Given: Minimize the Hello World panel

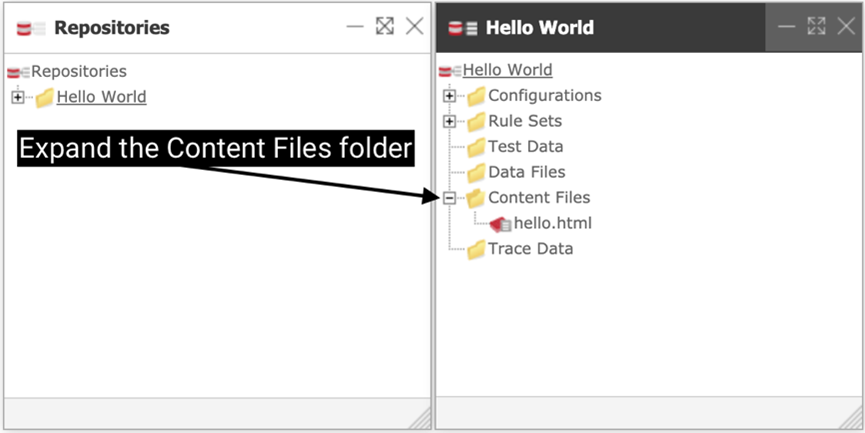Looking at the screenshot, I should click(787, 27).
